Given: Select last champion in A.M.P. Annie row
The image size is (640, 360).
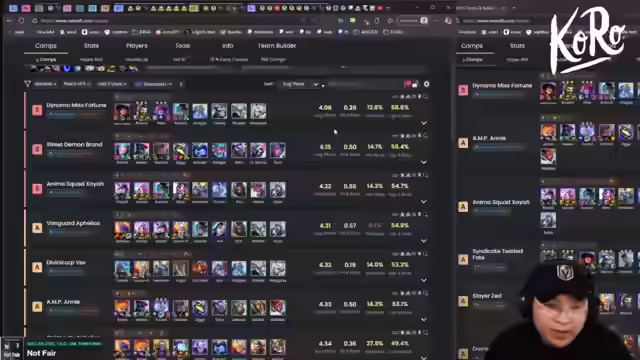Looking at the screenshot, I should click(x=278, y=308).
